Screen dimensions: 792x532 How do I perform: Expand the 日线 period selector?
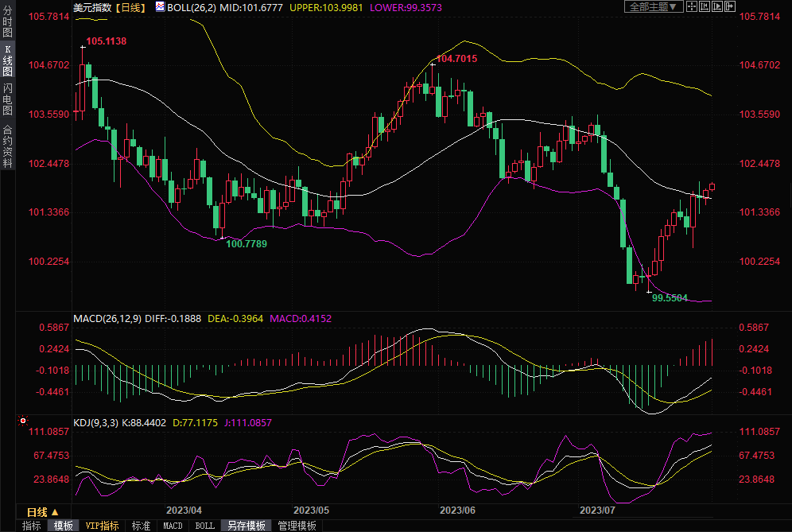coord(42,512)
